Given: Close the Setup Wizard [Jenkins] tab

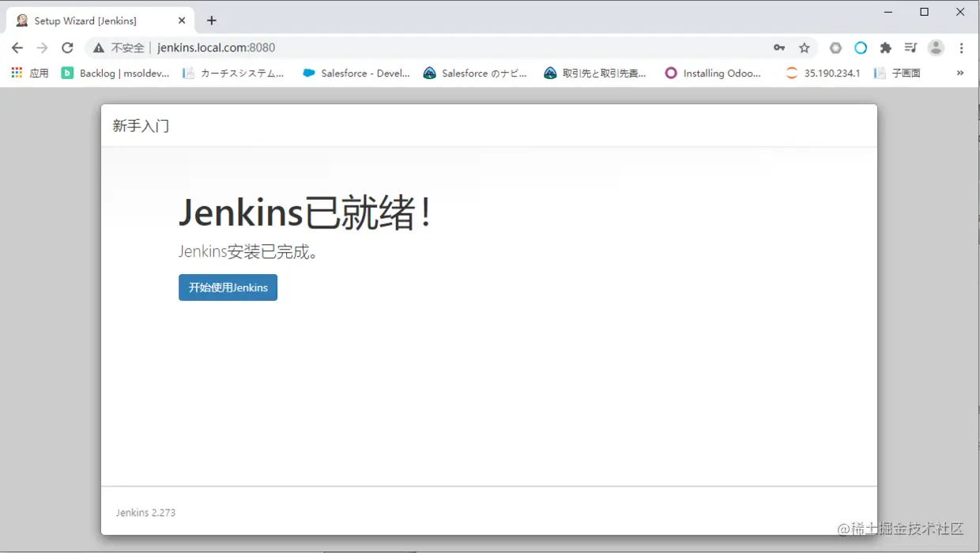Looking at the screenshot, I should [x=182, y=21].
